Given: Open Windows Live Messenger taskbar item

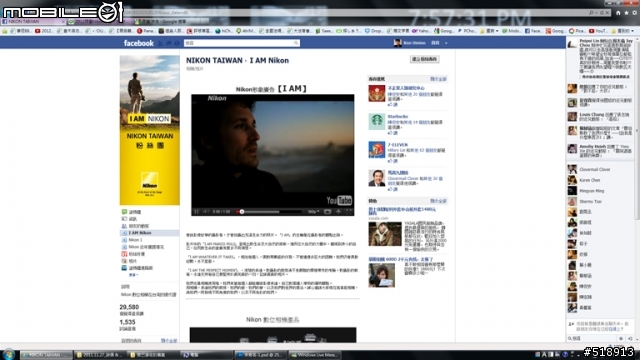Looking at the screenshot, I should click(314, 355).
